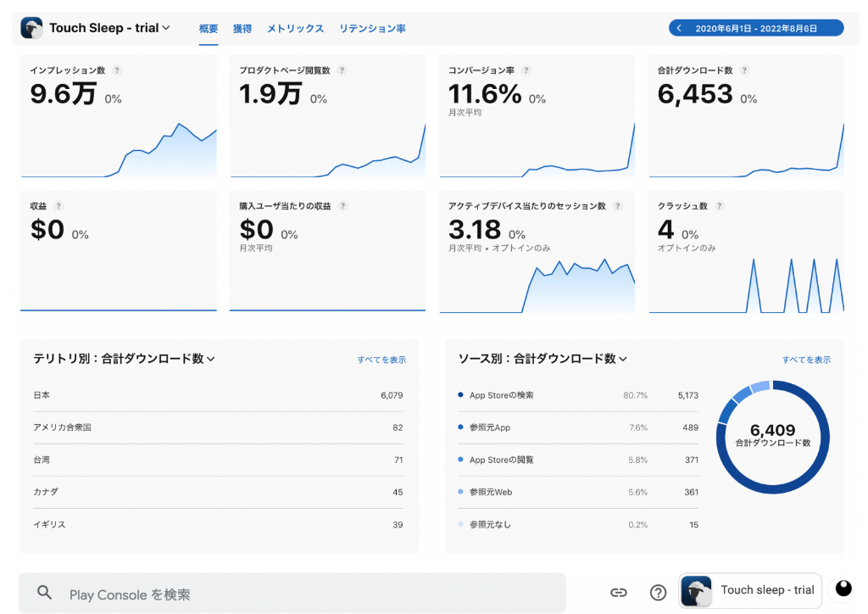The height and width of the screenshot is (614, 868).
Task: Click the 参照元App source row
Action: tap(578, 427)
